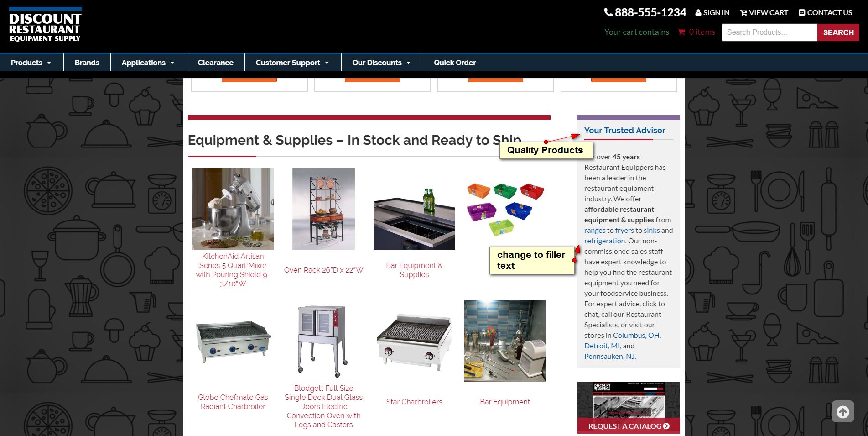868x436 pixels.
Task: Open the Customer Support dropdown
Action: tap(292, 63)
